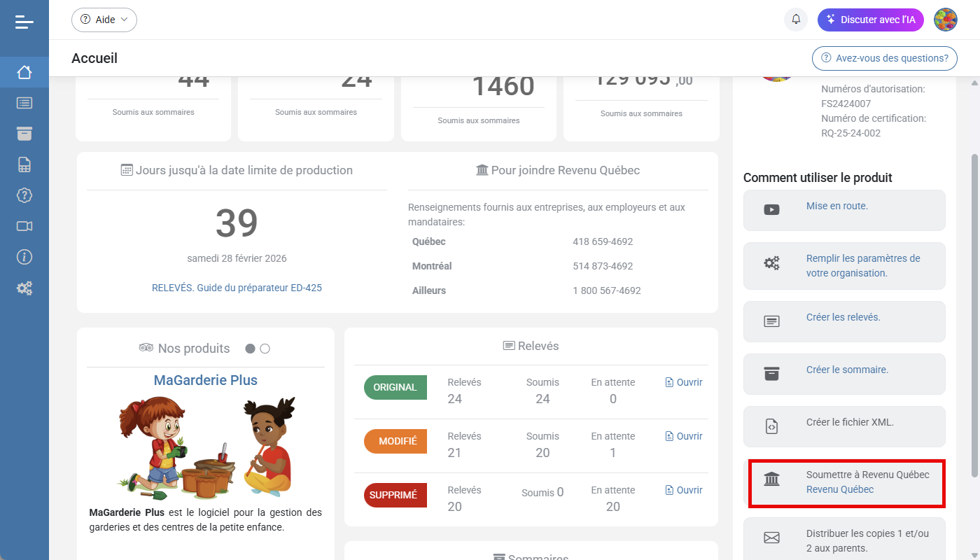Click the Discuter avec l'IA button
Image resolution: width=980 pixels, height=560 pixels.
(870, 19)
